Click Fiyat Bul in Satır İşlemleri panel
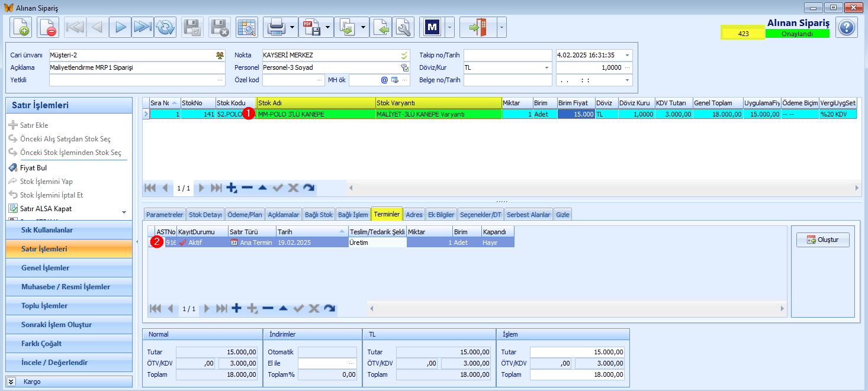Viewport: 868px width, 391px height. point(33,168)
